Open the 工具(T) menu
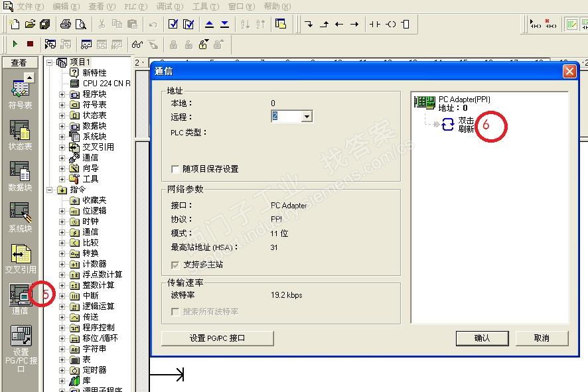Image resolution: width=588 pixels, height=392 pixels. (206, 7)
